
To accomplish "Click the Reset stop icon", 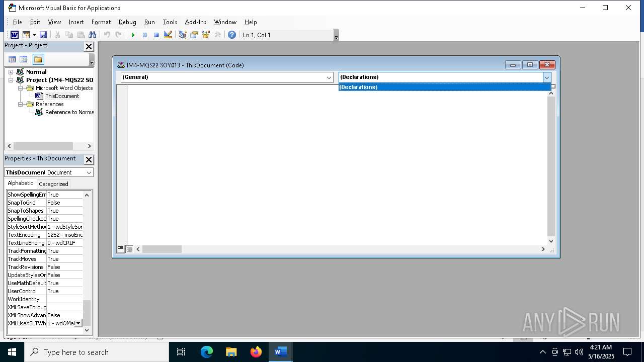I will [x=156, y=35].
